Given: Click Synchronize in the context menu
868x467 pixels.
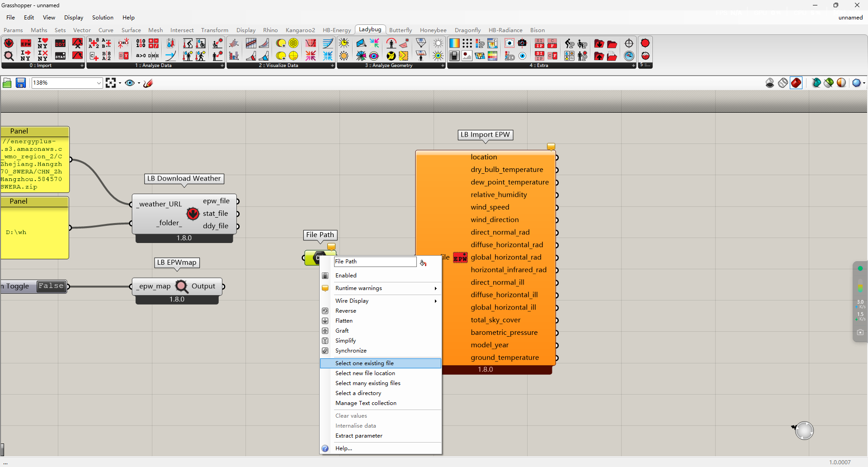Looking at the screenshot, I should [x=381, y=351].
